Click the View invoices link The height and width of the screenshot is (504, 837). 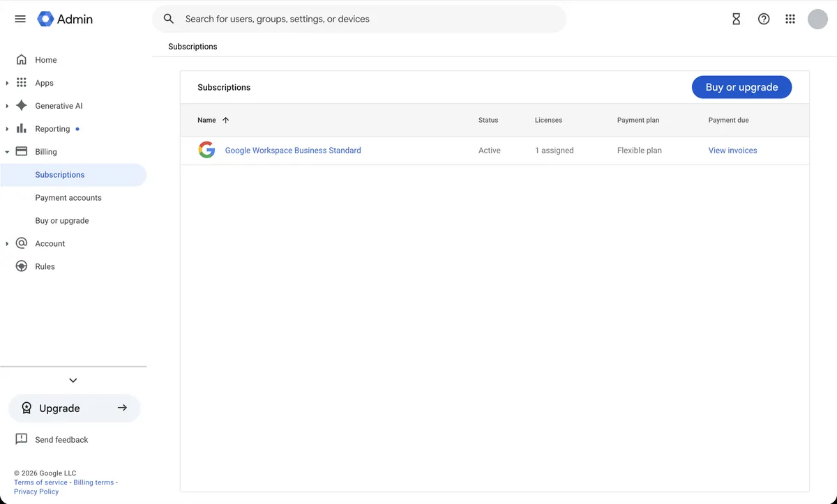coord(732,151)
